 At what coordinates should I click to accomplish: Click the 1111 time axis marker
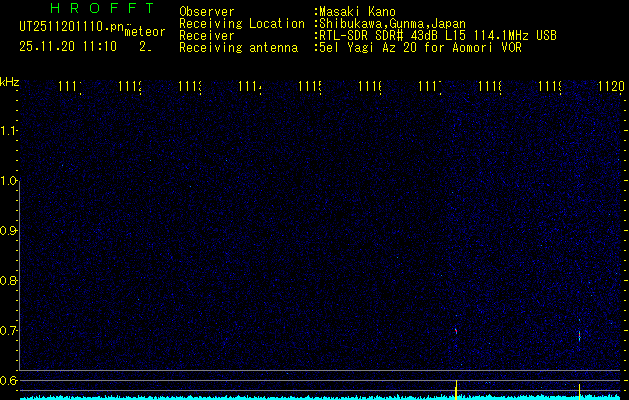click(x=70, y=86)
